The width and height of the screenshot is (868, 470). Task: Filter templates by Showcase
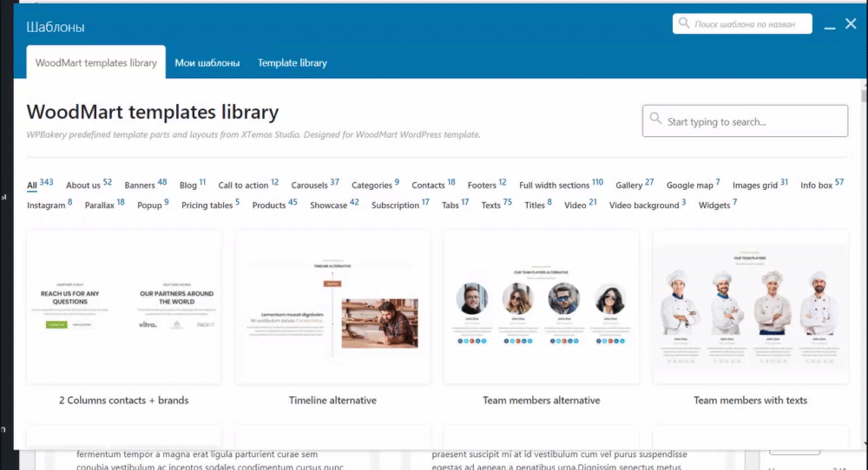pyautogui.click(x=334, y=204)
